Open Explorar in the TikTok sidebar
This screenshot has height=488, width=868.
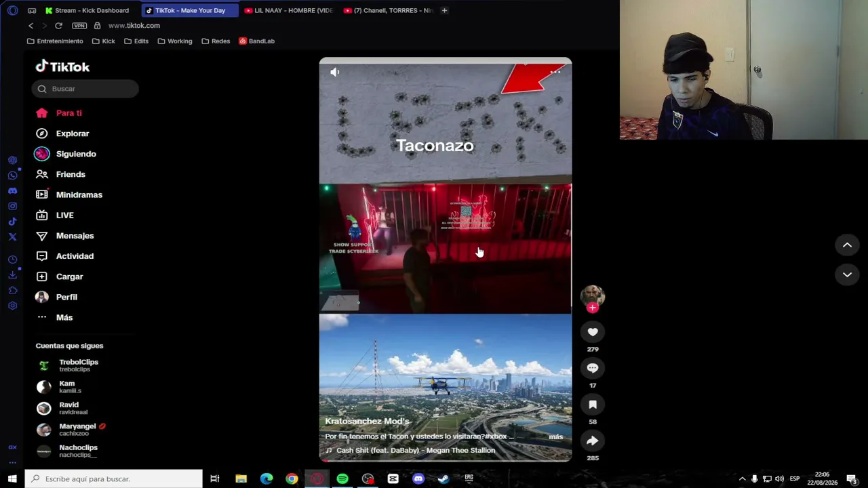click(62, 134)
